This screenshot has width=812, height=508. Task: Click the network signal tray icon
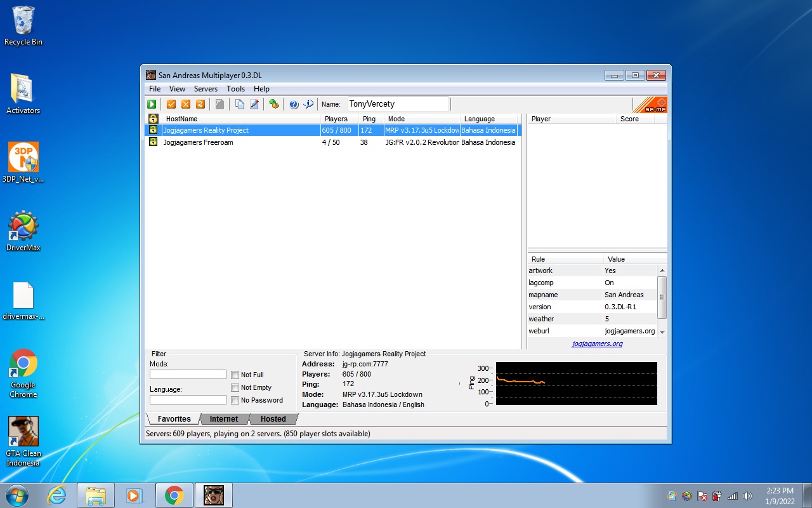pos(733,496)
